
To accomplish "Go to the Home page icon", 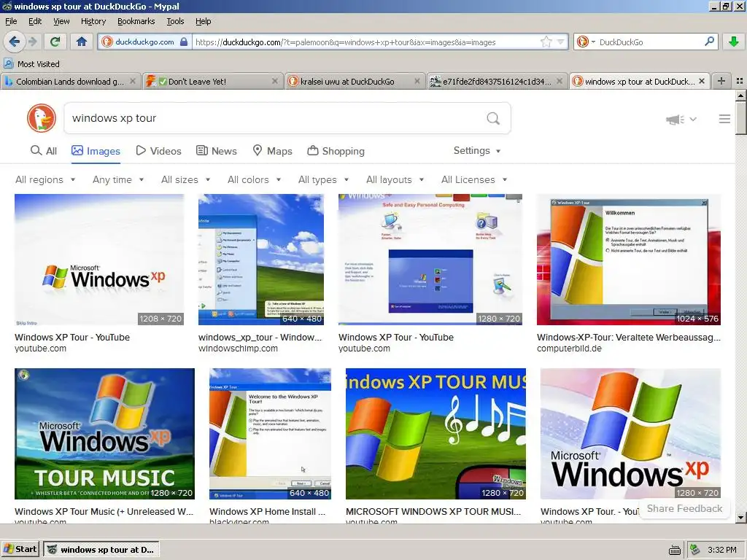I will pyautogui.click(x=82, y=42).
